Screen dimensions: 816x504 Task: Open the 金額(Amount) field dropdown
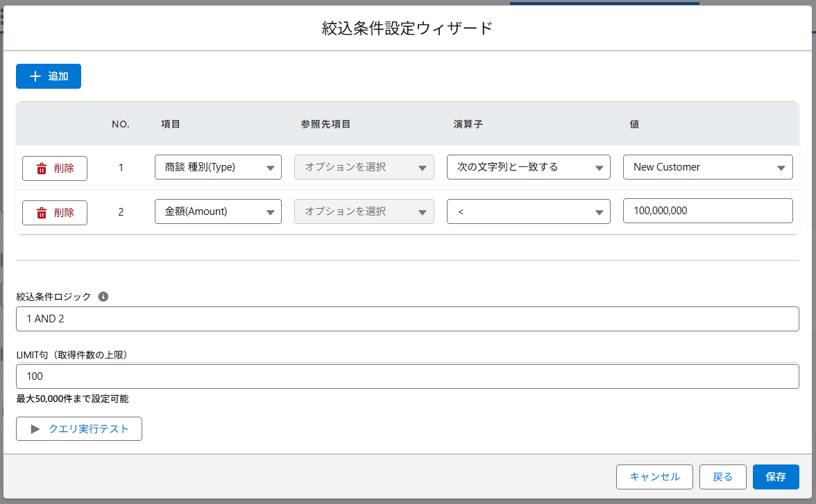pos(218,211)
